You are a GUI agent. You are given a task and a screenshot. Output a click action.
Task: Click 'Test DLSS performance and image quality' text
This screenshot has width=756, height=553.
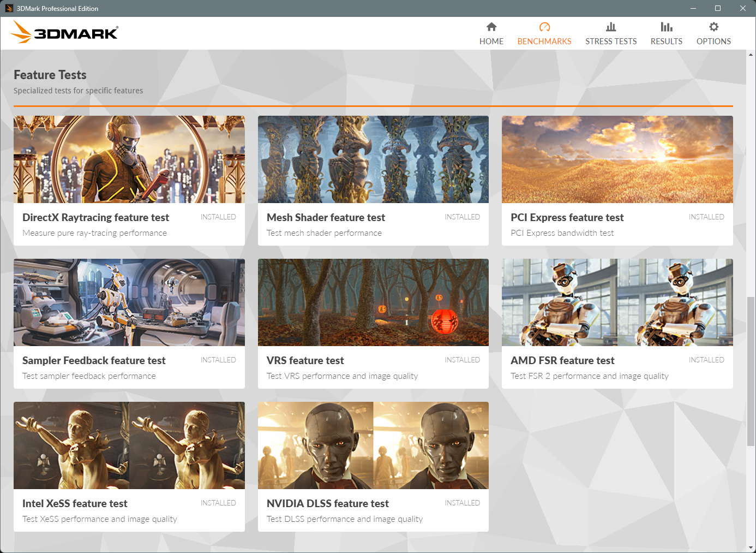(344, 519)
